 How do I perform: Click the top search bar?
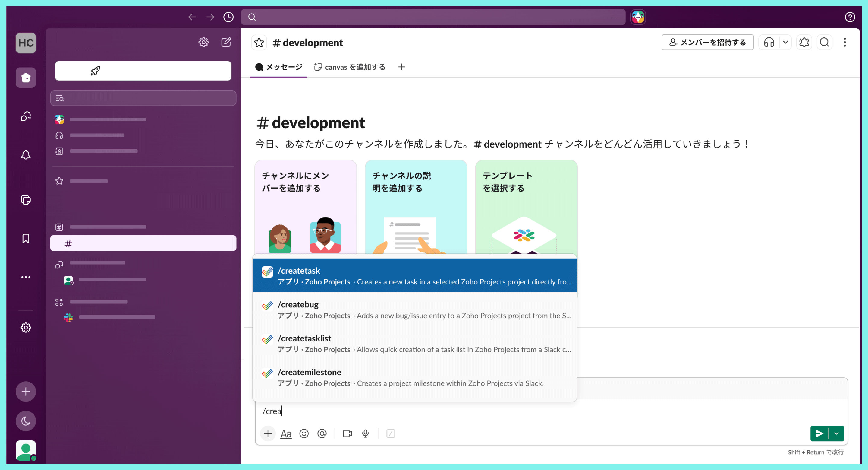point(433,17)
